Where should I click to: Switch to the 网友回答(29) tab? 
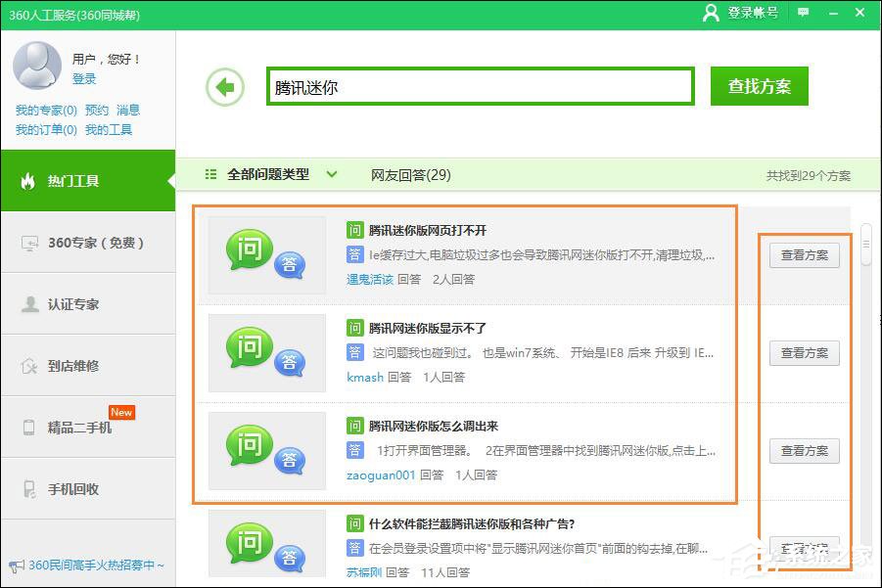[x=410, y=173]
